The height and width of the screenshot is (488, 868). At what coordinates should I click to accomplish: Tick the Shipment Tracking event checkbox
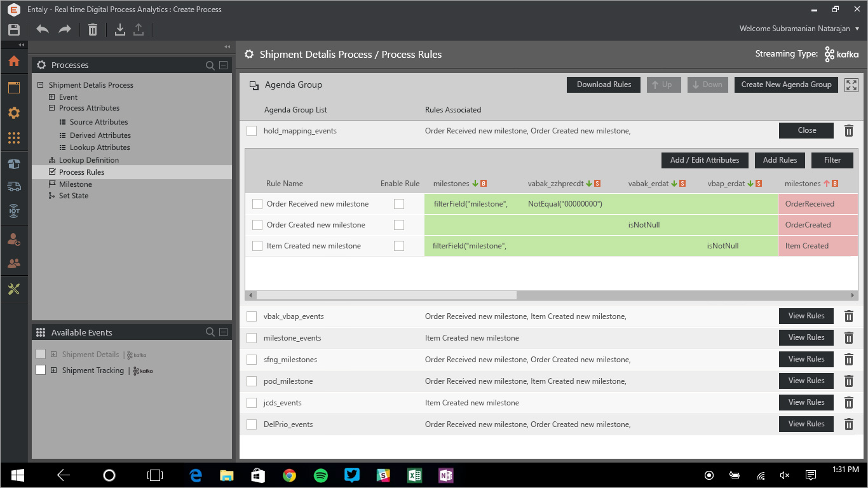(x=41, y=370)
